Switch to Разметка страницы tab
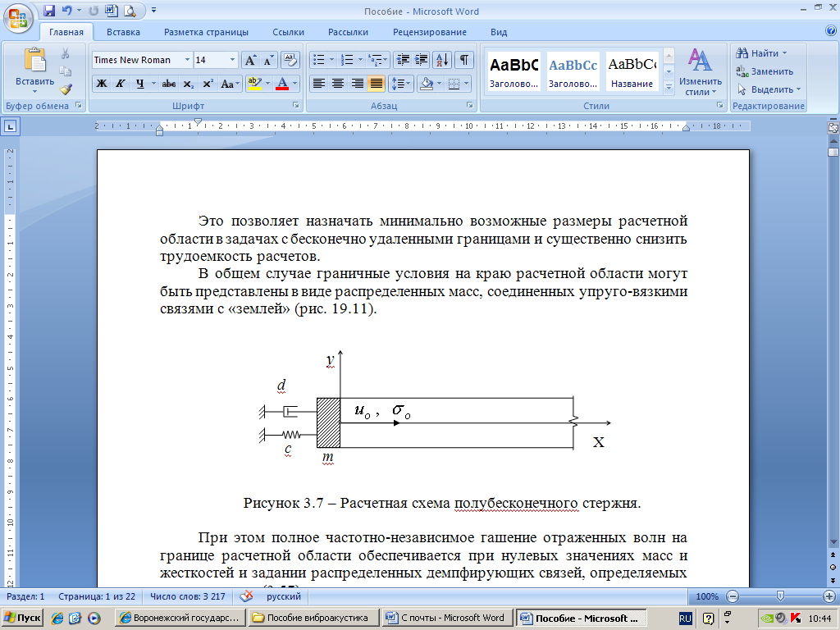The width and height of the screenshot is (840, 630). coord(206,32)
